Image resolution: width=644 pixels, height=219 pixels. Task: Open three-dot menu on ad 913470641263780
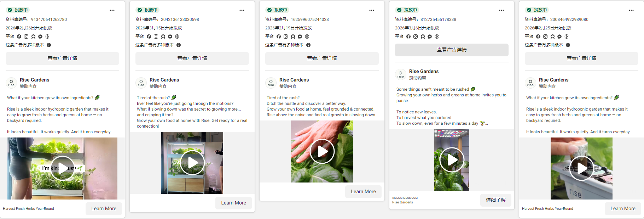[x=112, y=10]
